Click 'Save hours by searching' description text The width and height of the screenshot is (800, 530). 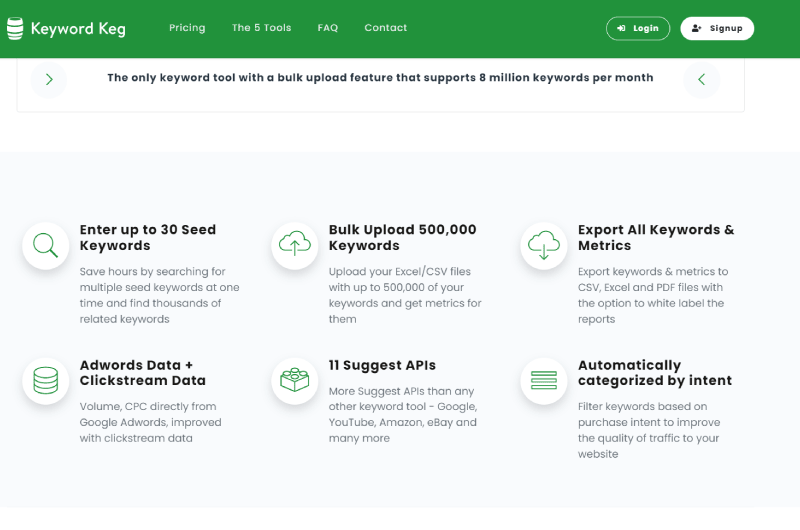click(159, 295)
